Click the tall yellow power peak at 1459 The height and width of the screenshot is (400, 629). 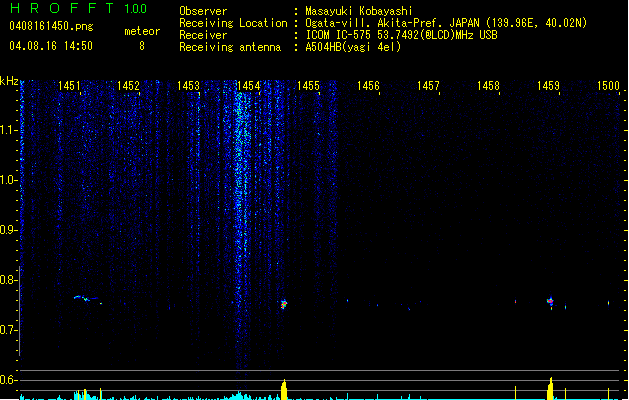coord(550,388)
